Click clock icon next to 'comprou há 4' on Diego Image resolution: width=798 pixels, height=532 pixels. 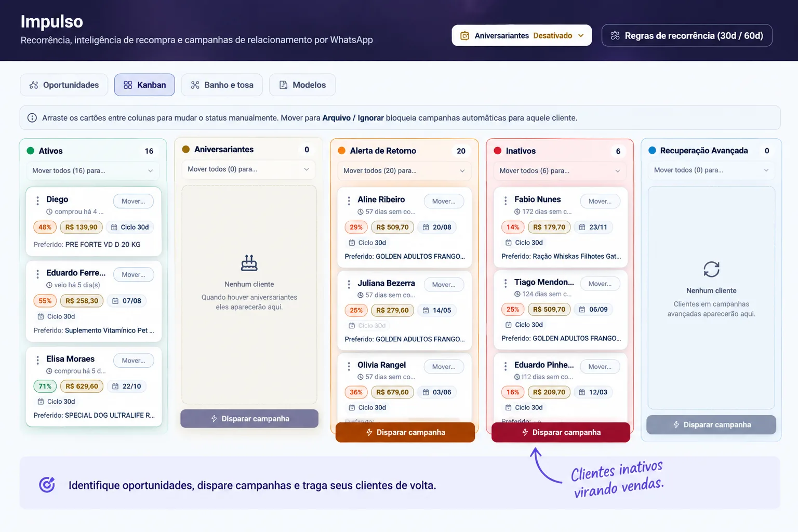point(49,212)
